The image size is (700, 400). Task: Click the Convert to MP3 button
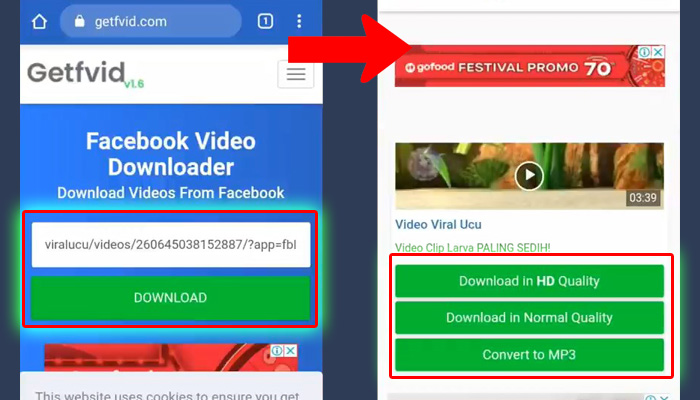529,354
